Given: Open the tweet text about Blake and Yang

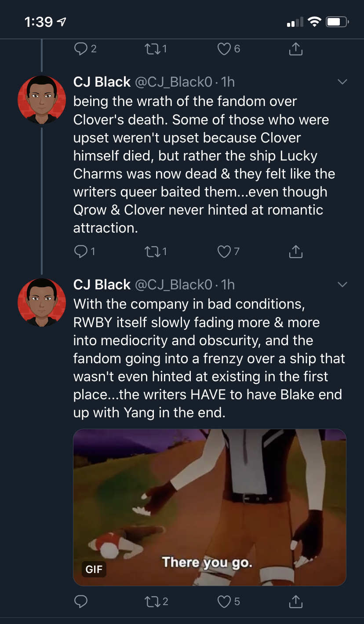Looking at the screenshot, I should tap(209, 358).
